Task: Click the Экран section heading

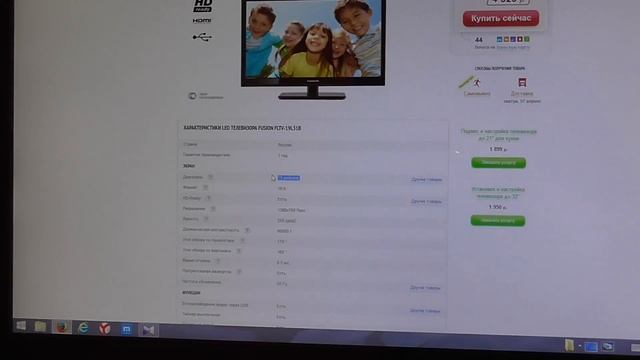Action: [189, 166]
